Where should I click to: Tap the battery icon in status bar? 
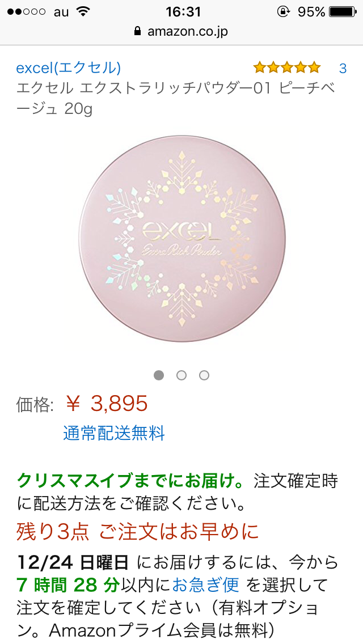pyautogui.click(x=343, y=12)
